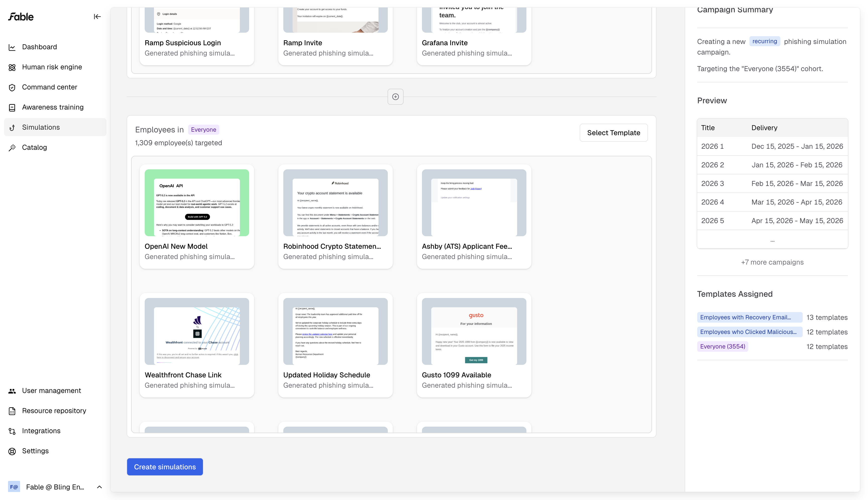Image resolution: width=868 pixels, height=500 pixels.
Task: Click the User management people icon
Action: point(12,391)
